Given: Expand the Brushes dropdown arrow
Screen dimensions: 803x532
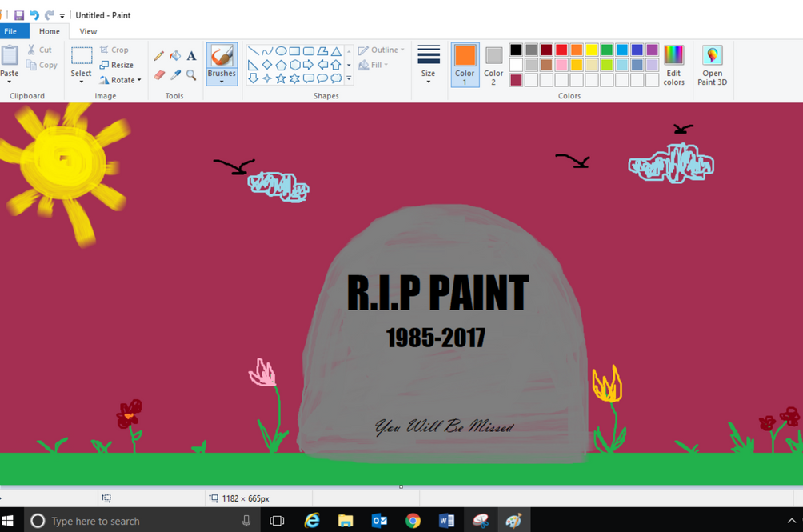Looking at the screenshot, I should 222,82.
